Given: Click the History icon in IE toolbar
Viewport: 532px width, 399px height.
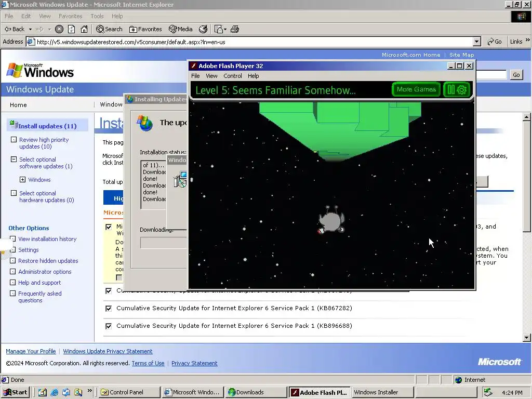Looking at the screenshot, I should click(203, 29).
